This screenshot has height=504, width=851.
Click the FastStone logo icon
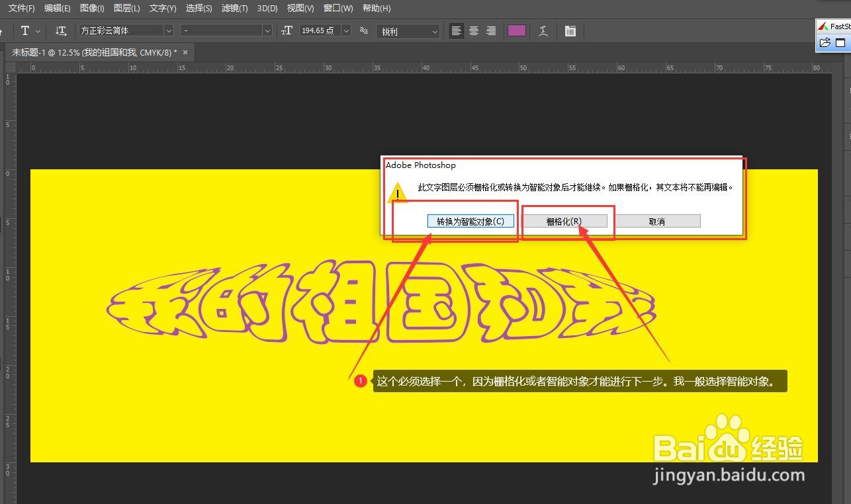(823, 26)
